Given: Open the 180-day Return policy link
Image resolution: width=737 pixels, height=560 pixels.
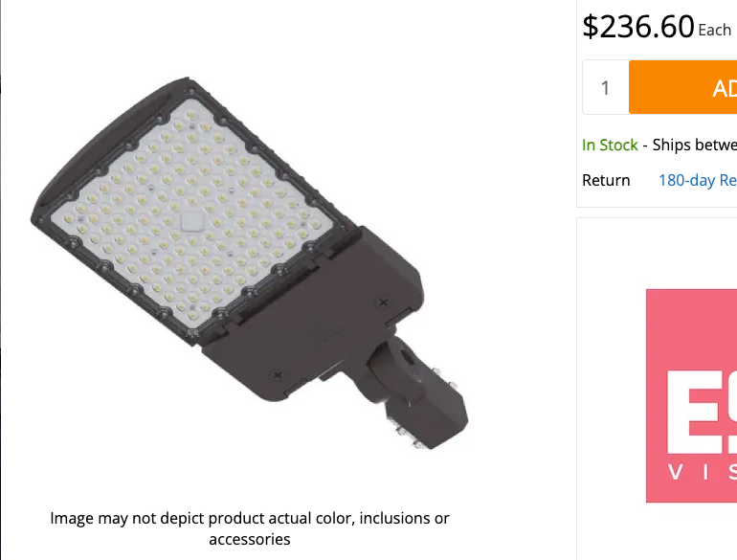Looking at the screenshot, I should click(x=698, y=181).
